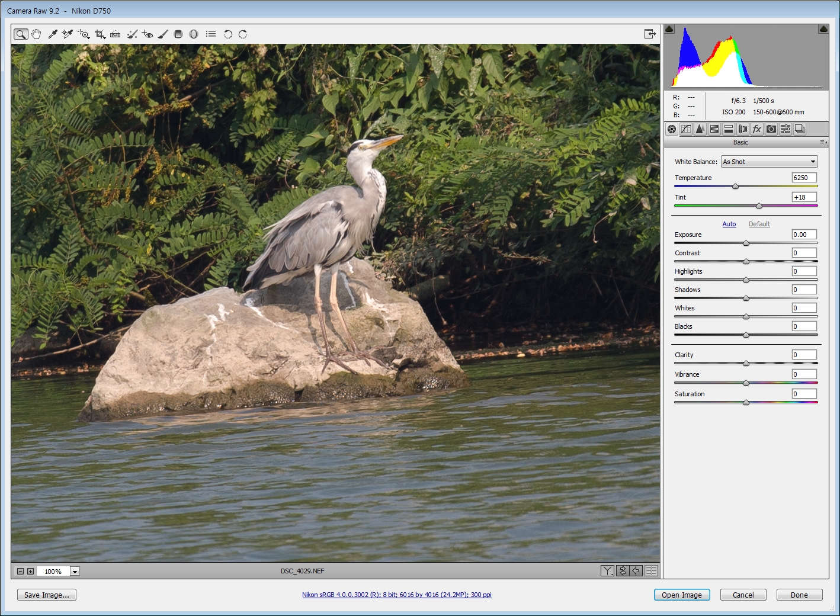The width and height of the screenshot is (840, 616).
Task: Select the Crop tool
Action: pos(100,34)
